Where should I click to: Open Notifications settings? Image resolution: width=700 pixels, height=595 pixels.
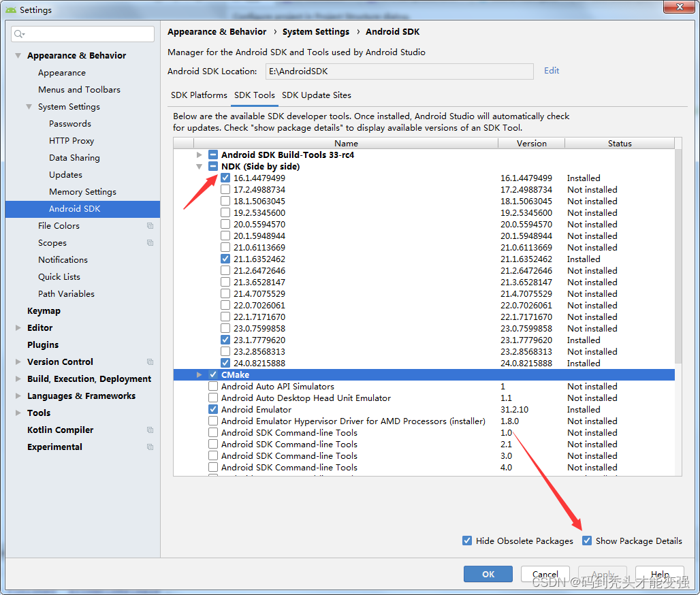tap(63, 260)
